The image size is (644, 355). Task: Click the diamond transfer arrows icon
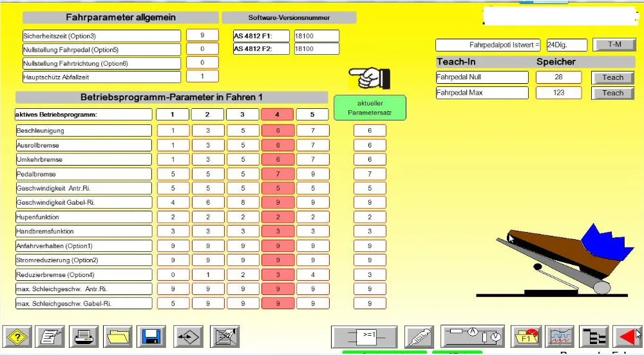pos(188,337)
